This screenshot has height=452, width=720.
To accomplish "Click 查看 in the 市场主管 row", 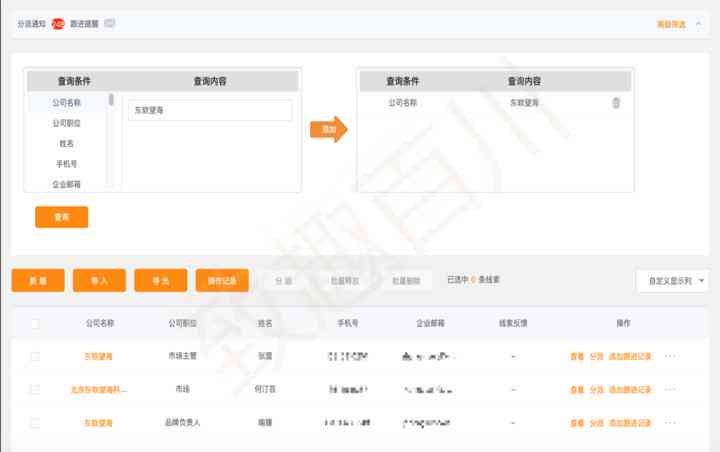I will point(577,356).
